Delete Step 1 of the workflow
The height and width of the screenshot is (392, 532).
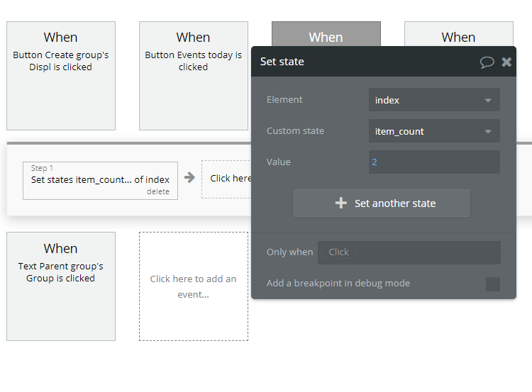[x=157, y=191]
